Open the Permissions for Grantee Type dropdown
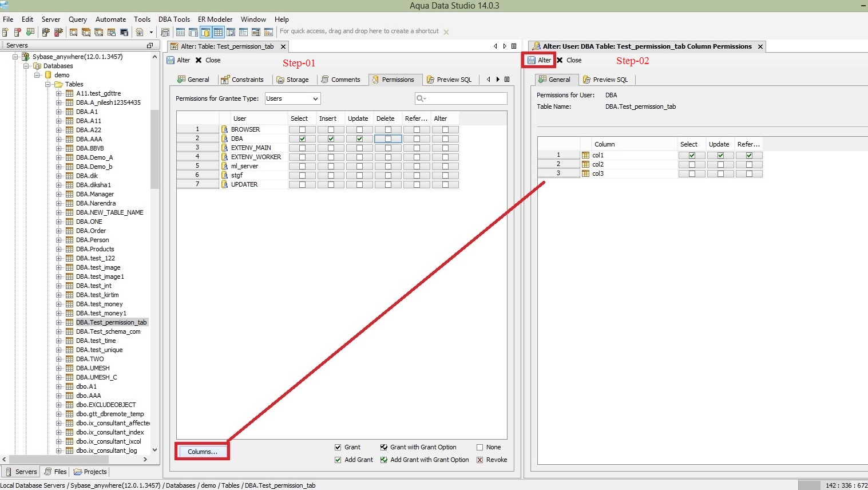The height and width of the screenshot is (490, 868). tap(292, 98)
